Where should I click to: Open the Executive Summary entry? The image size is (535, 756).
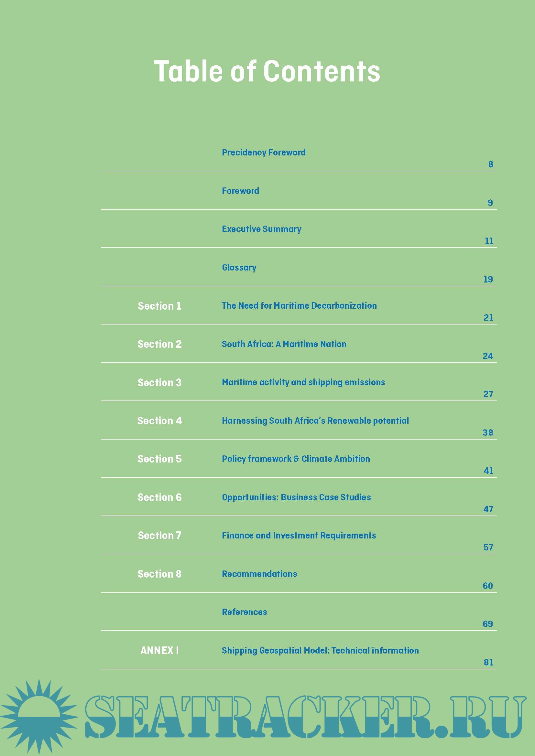(261, 229)
